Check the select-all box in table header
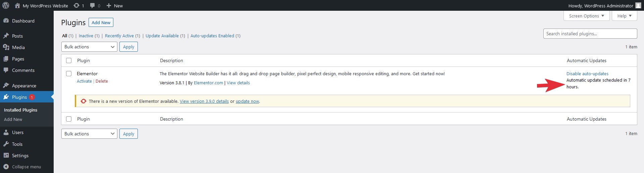 [x=69, y=60]
